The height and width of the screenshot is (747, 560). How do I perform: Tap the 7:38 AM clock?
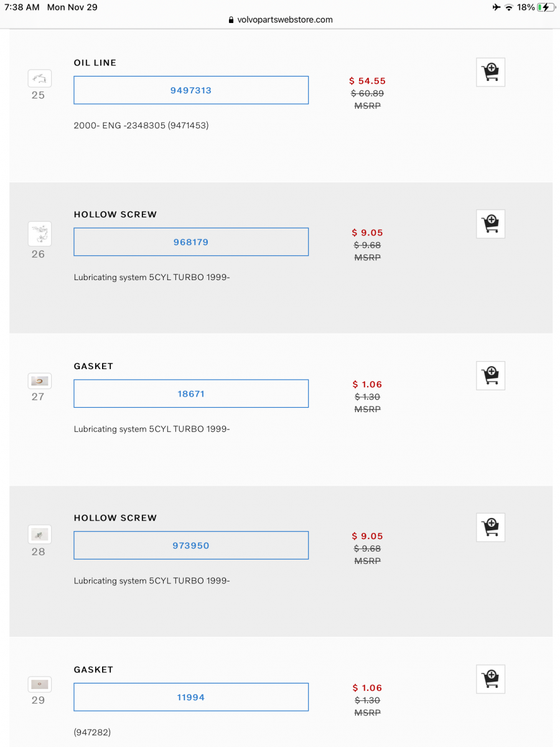point(22,7)
